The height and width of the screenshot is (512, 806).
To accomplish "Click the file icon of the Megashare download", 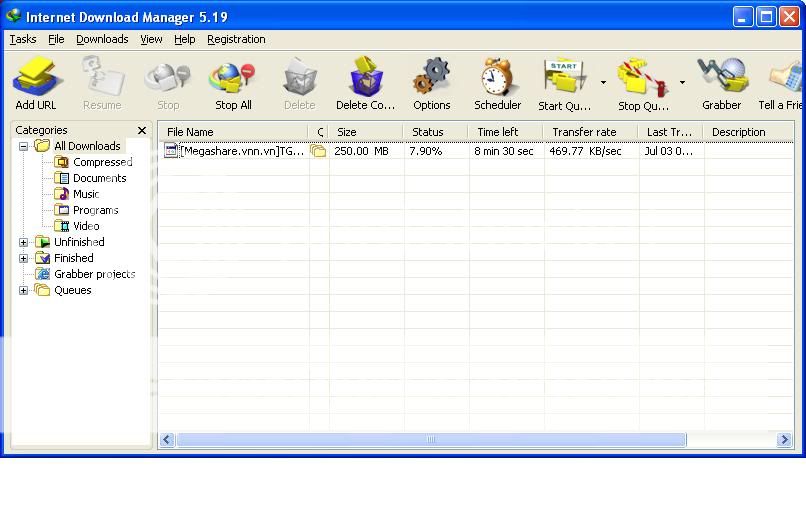I will (x=171, y=151).
